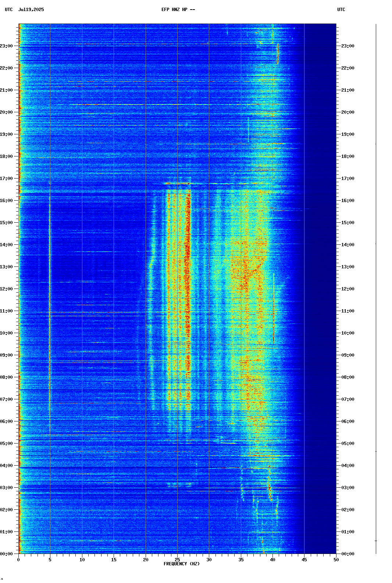The width and height of the screenshot is (392, 583).
Task: Click 23:00 on the right time axis
Action: click(x=348, y=46)
